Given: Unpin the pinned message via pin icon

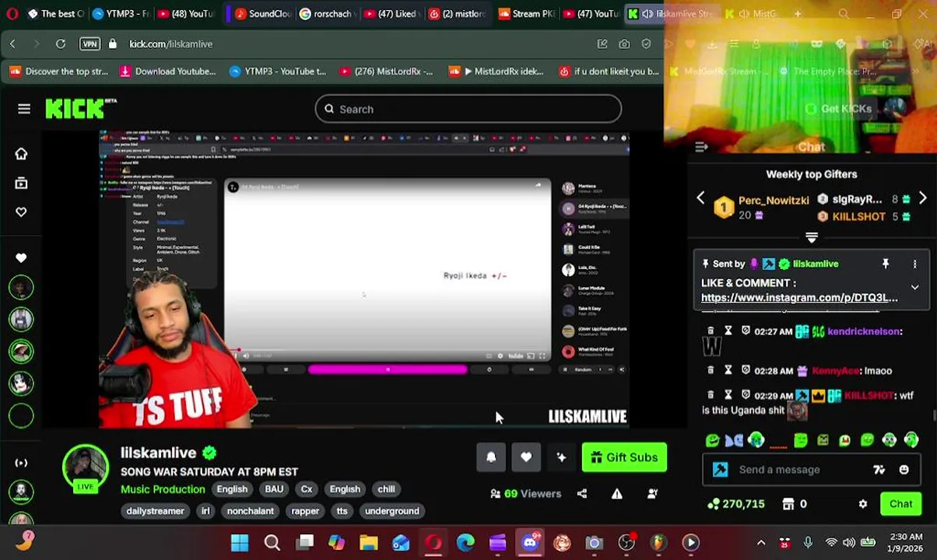Looking at the screenshot, I should 886,264.
